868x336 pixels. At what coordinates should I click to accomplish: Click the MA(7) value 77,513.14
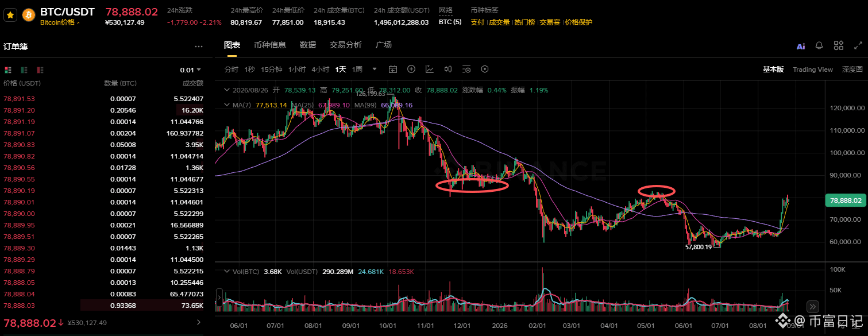(x=271, y=106)
